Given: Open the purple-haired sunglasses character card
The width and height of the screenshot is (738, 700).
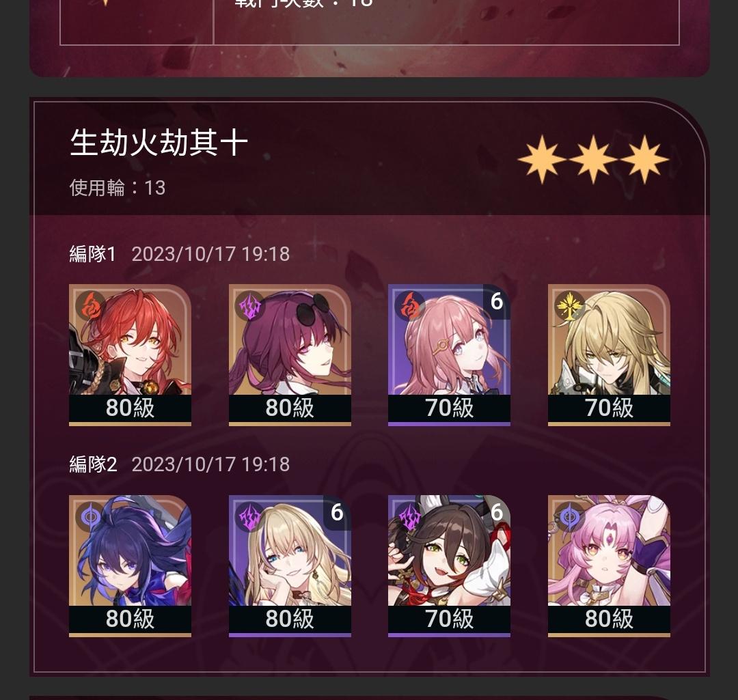Looking at the screenshot, I should [290, 354].
